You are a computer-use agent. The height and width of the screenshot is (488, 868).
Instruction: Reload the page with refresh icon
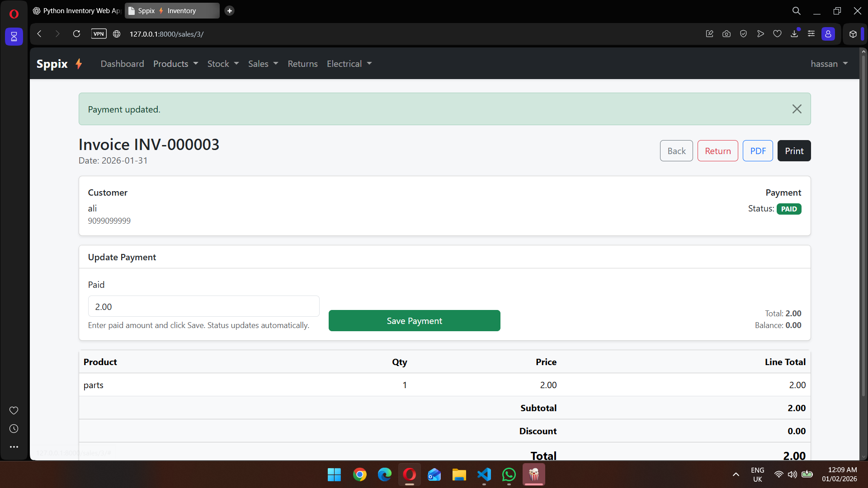pos(76,34)
